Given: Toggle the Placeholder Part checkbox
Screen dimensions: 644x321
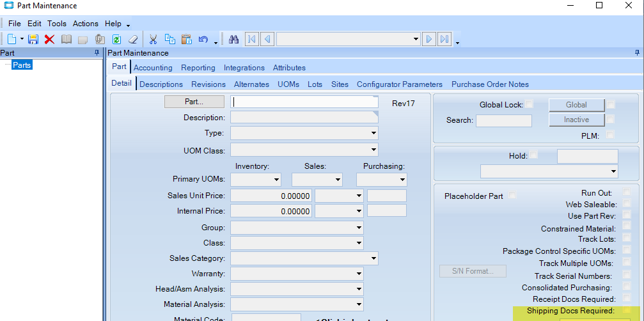Looking at the screenshot, I should (512, 196).
